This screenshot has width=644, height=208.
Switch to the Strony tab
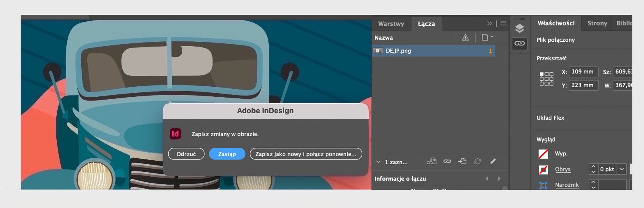click(597, 23)
